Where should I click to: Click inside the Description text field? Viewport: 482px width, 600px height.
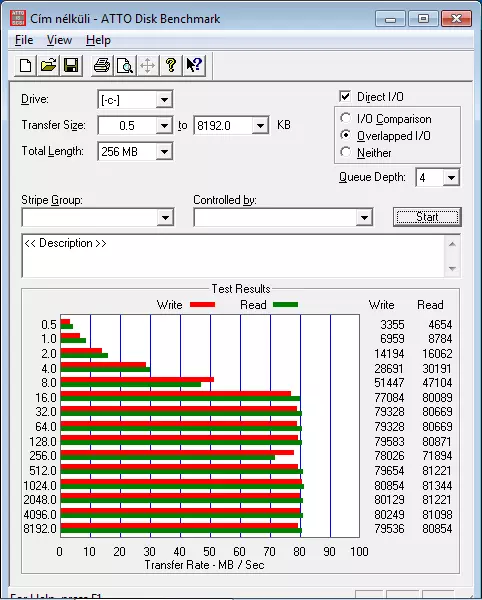(233, 256)
